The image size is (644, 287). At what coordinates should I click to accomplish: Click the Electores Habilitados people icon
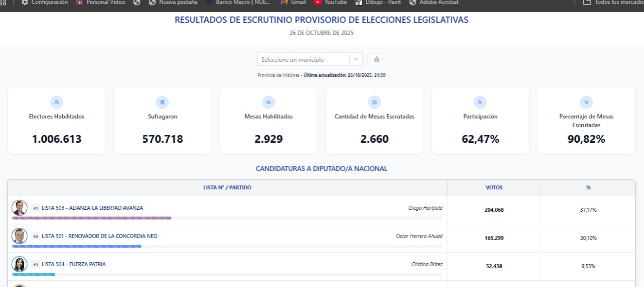57,102
